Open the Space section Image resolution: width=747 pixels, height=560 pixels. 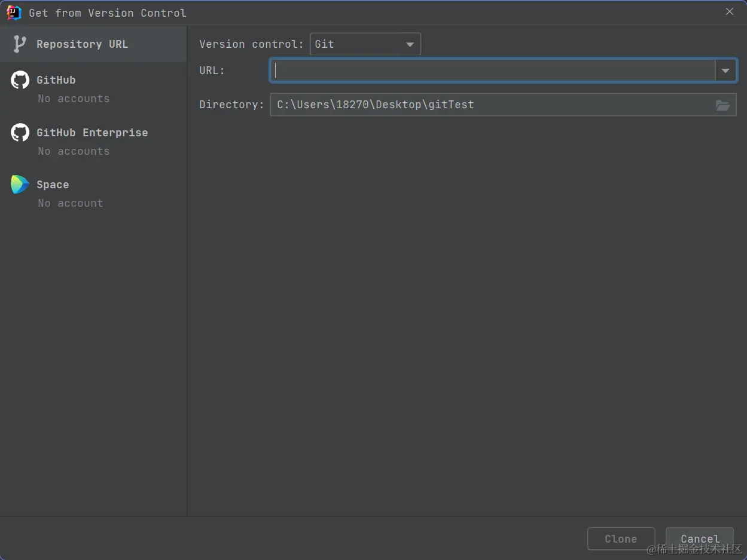(x=93, y=193)
